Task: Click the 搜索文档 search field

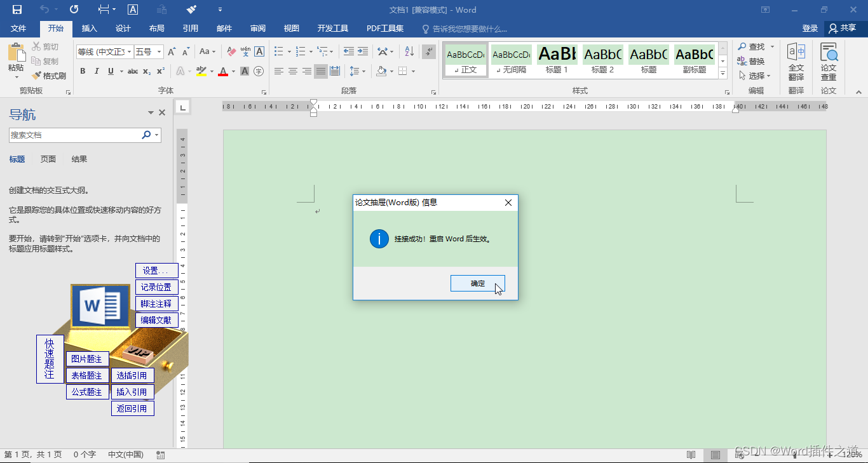Action: coord(76,135)
